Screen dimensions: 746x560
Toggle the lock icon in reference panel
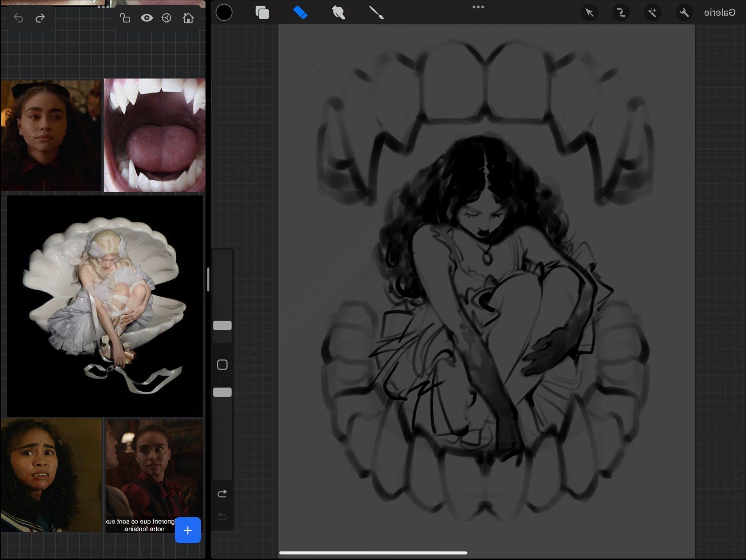click(125, 18)
